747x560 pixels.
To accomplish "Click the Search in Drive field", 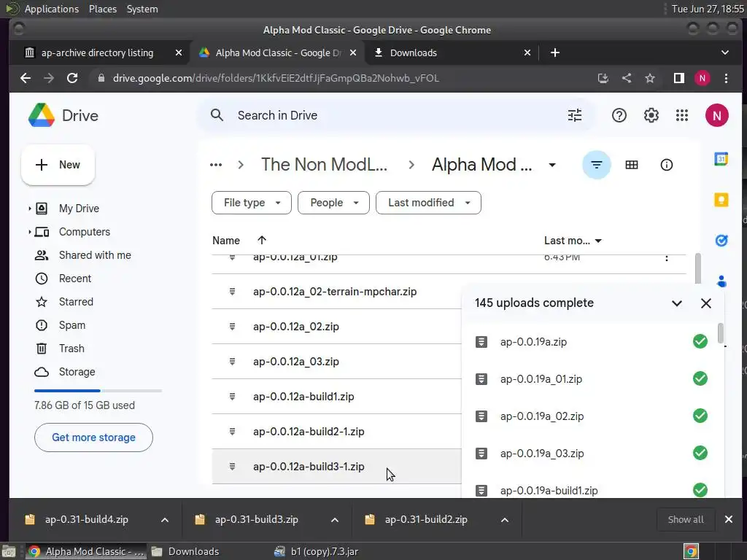I will click(x=395, y=115).
